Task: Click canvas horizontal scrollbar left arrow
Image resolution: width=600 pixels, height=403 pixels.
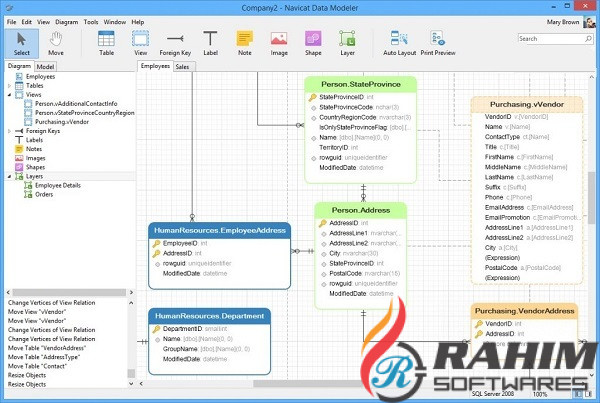Action: 141,383
